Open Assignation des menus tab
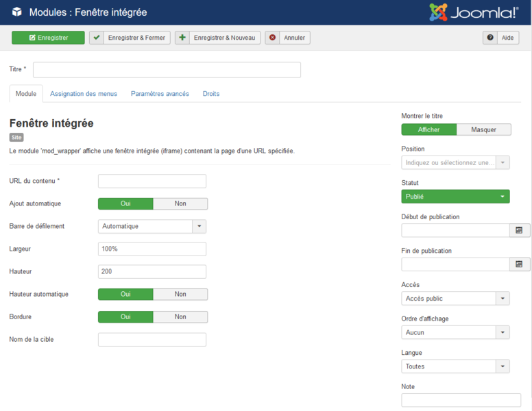The image size is (532, 411). point(84,94)
